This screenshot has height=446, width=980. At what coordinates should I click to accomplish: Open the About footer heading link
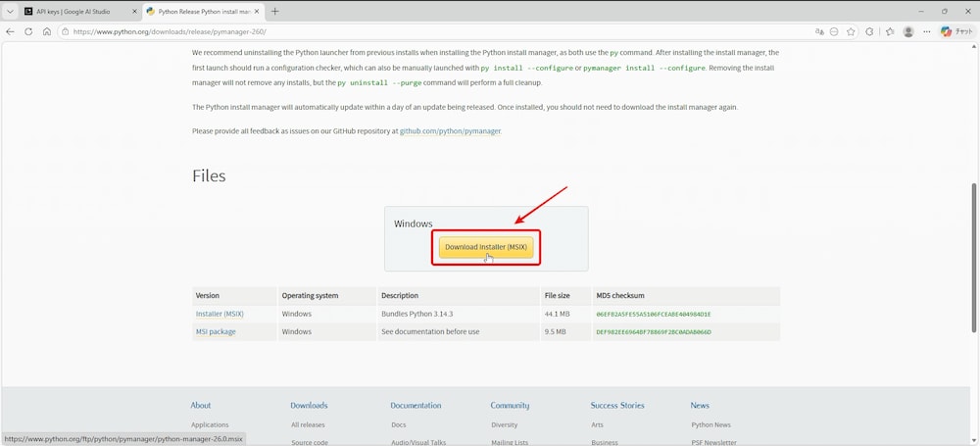201,406
